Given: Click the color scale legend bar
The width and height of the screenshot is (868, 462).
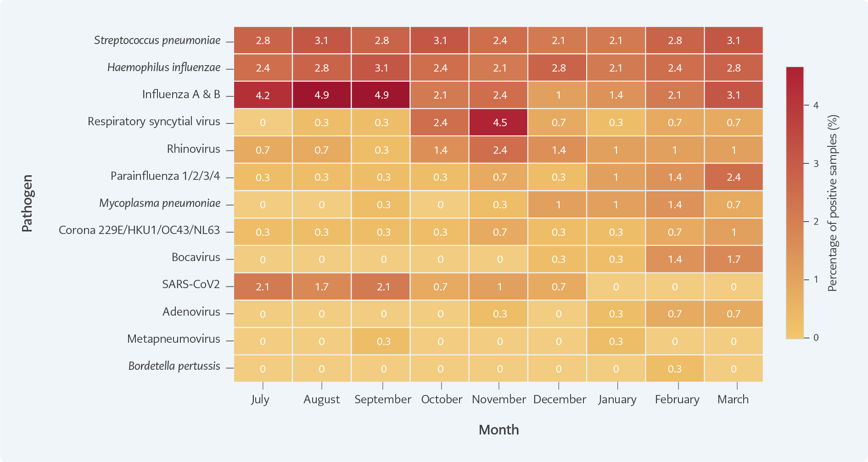Looking at the screenshot, I should pos(795,203).
